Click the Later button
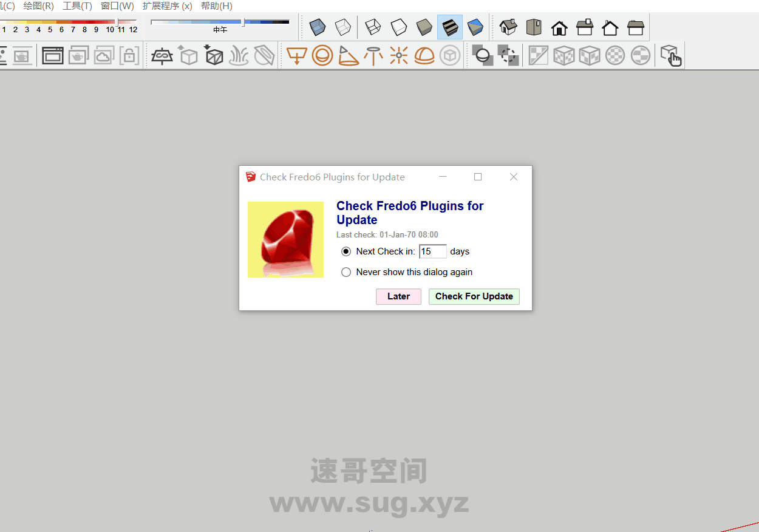 398,296
